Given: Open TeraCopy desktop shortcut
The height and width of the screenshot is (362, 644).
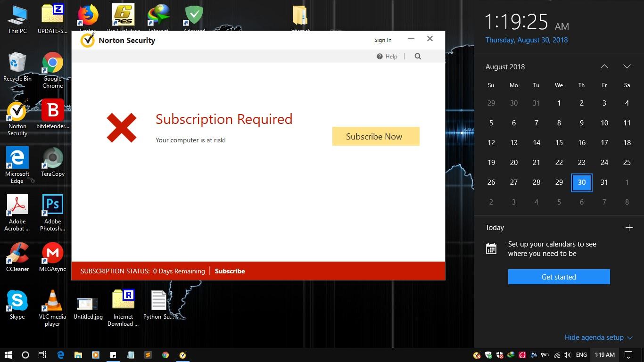Looking at the screenshot, I should pyautogui.click(x=53, y=162).
